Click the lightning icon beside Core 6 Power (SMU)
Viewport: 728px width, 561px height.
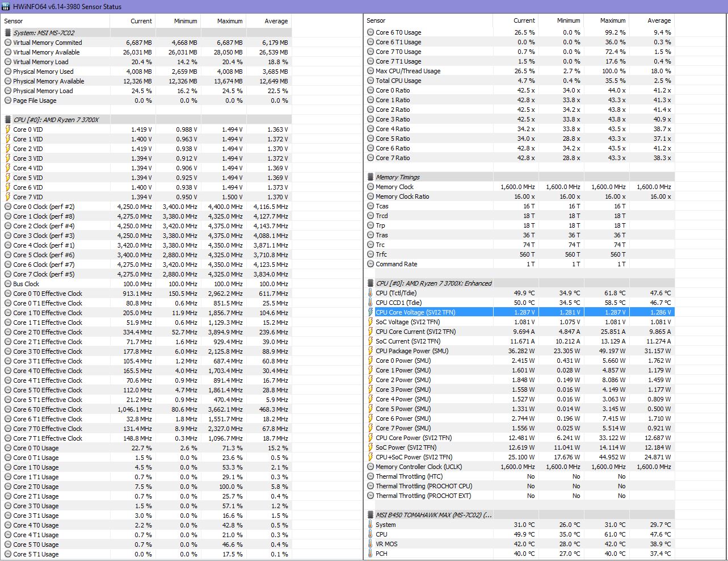pos(371,418)
